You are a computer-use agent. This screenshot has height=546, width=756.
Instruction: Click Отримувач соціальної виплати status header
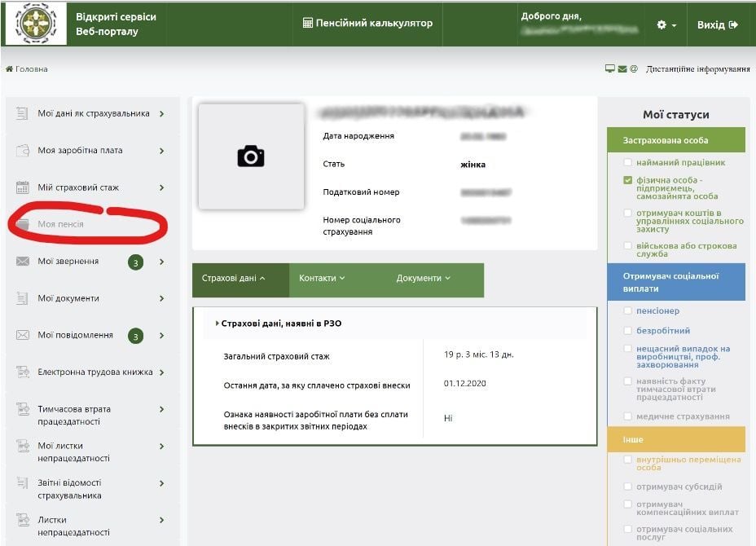(x=676, y=282)
